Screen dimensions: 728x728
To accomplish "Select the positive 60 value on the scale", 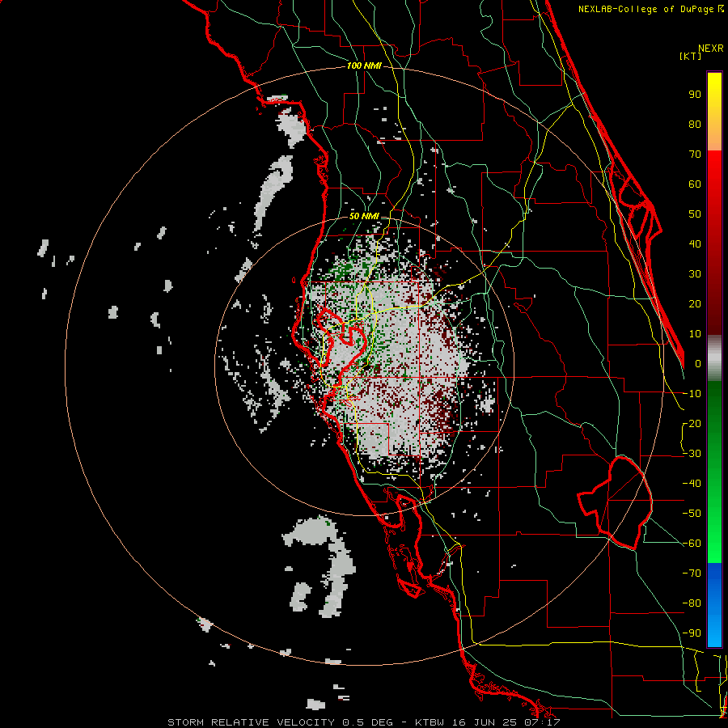I will coord(695,184).
